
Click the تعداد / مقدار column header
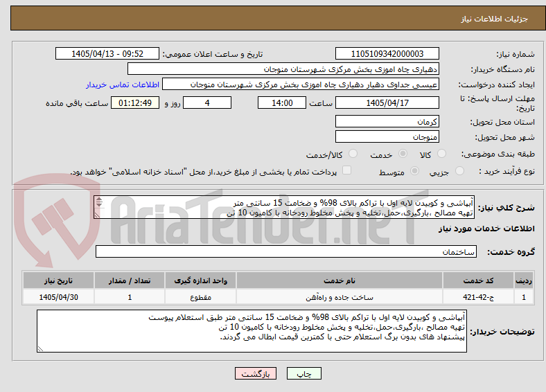(x=130, y=280)
